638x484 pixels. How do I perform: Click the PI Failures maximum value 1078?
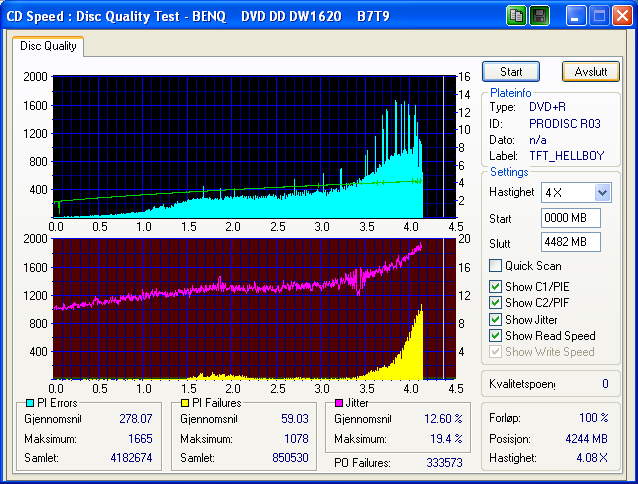296,438
